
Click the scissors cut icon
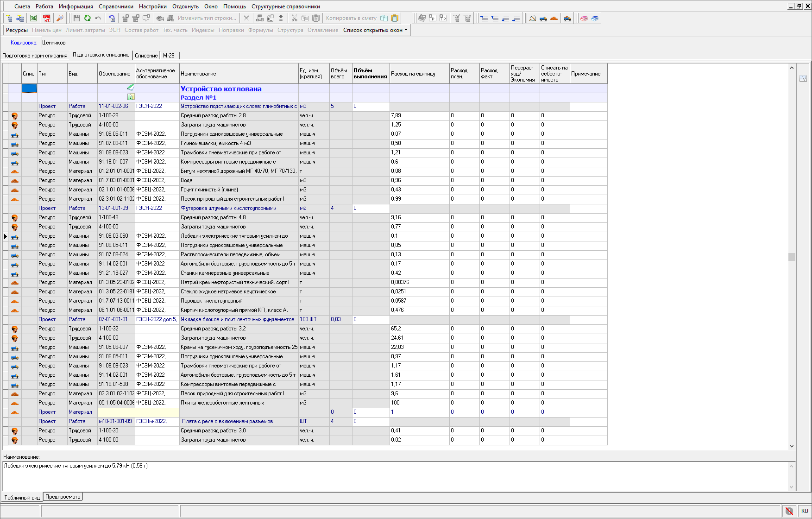294,18
